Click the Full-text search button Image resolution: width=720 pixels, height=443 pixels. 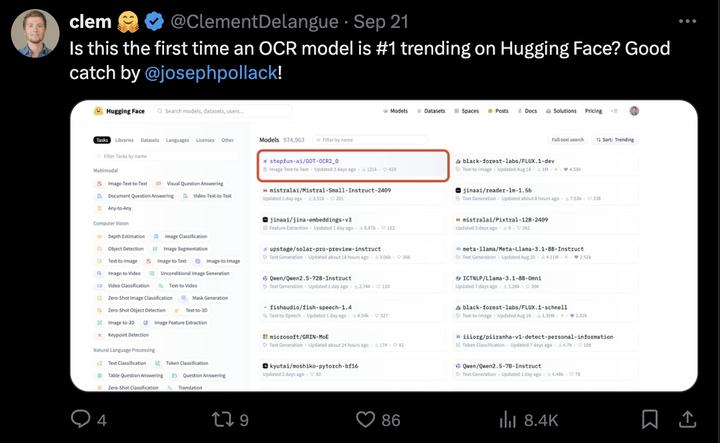(x=567, y=140)
